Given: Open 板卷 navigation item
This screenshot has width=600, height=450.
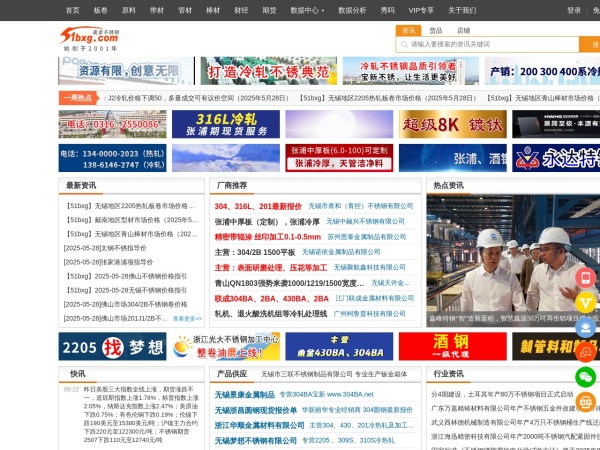Looking at the screenshot, I should pos(101,10).
